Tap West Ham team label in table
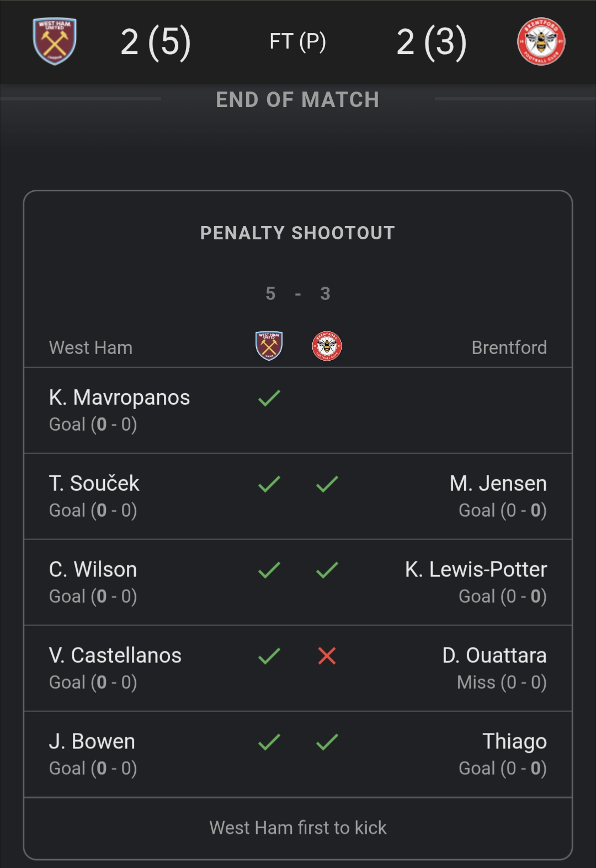596x868 pixels. click(x=91, y=348)
